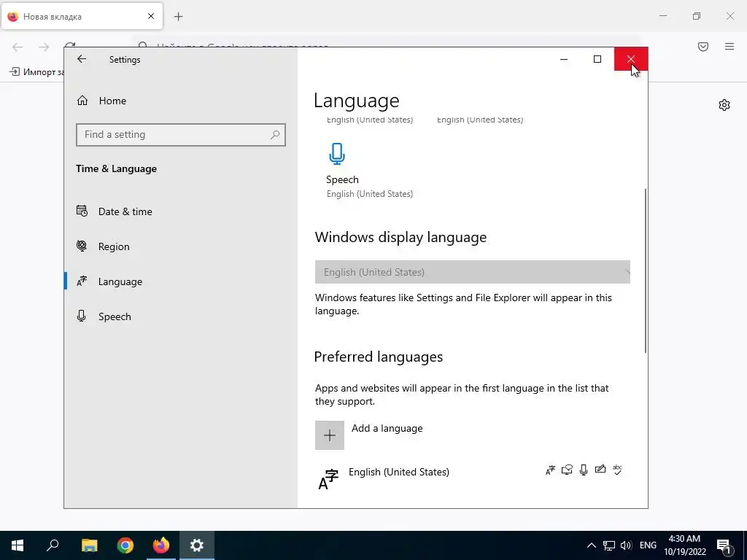The height and width of the screenshot is (560, 747).
Task: Maximize the Settings window
Action: click(x=597, y=59)
